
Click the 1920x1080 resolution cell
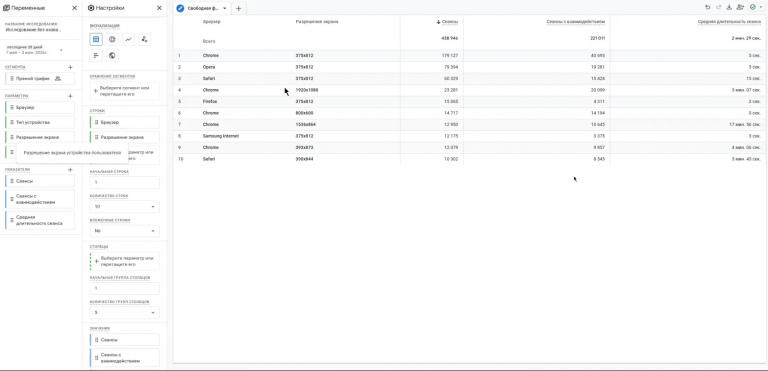click(x=307, y=90)
